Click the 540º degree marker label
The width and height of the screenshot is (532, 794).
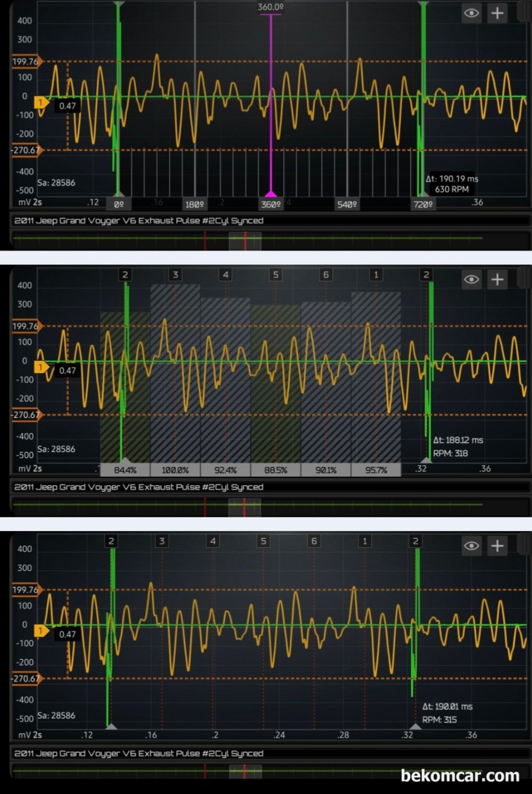click(x=347, y=204)
